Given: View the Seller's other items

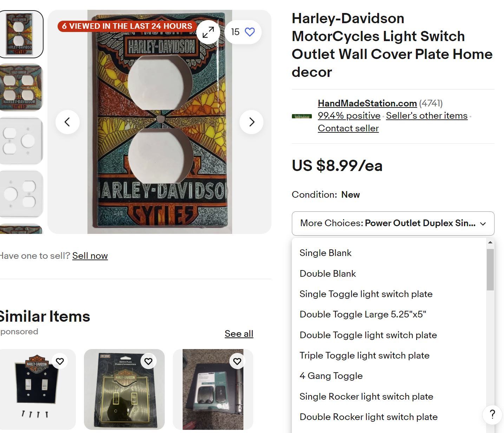Looking at the screenshot, I should click(x=426, y=116).
